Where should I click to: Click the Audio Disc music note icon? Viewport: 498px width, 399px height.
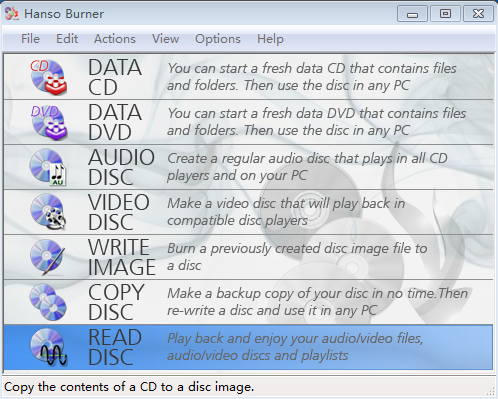coord(48,167)
